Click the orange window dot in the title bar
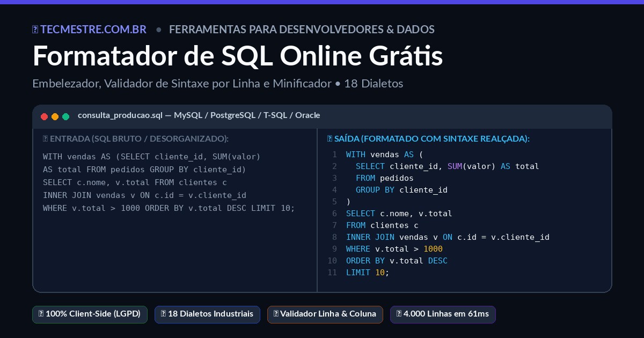This screenshot has width=644, height=338. (x=55, y=116)
